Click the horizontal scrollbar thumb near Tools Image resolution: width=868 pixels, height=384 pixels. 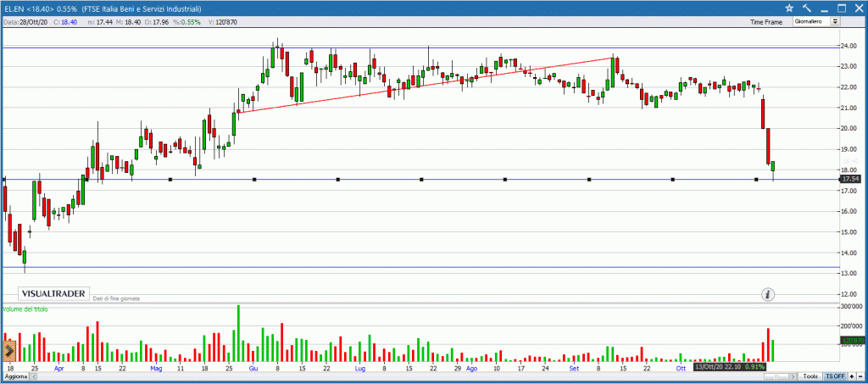click(776, 376)
